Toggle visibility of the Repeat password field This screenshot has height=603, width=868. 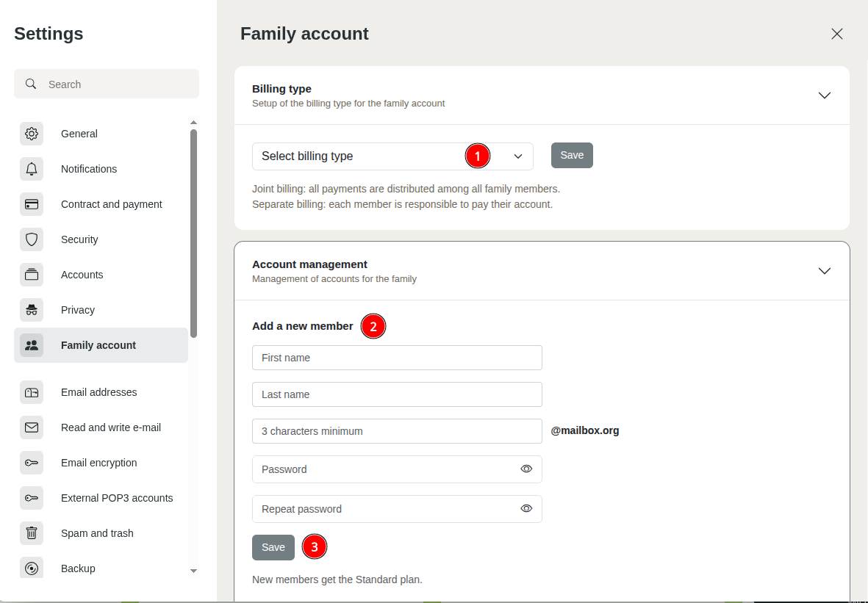click(526, 509)
